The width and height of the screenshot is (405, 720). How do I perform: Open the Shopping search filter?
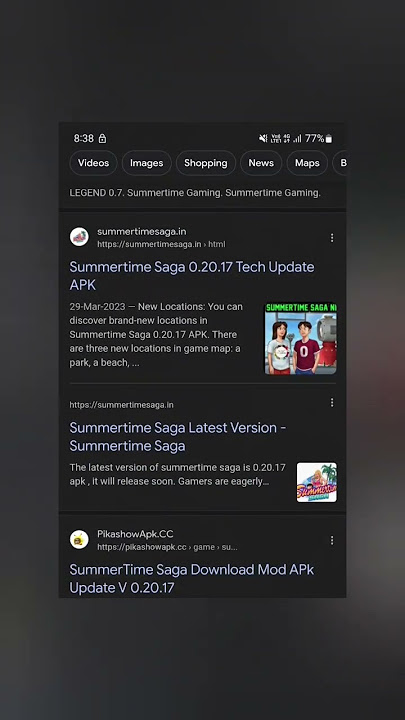(x=206, y=163)
